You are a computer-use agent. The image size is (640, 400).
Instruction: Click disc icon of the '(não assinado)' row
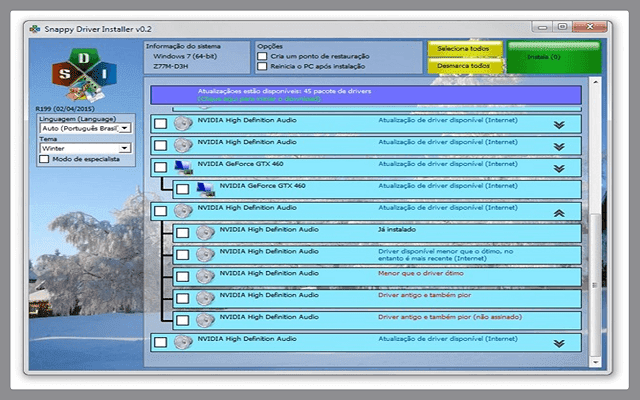coord(205,320)
